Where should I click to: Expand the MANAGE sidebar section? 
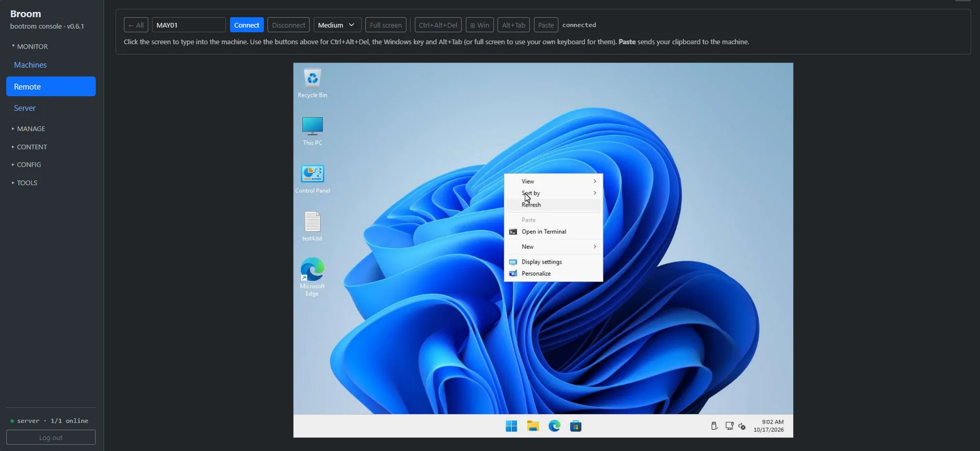(29, 128)
